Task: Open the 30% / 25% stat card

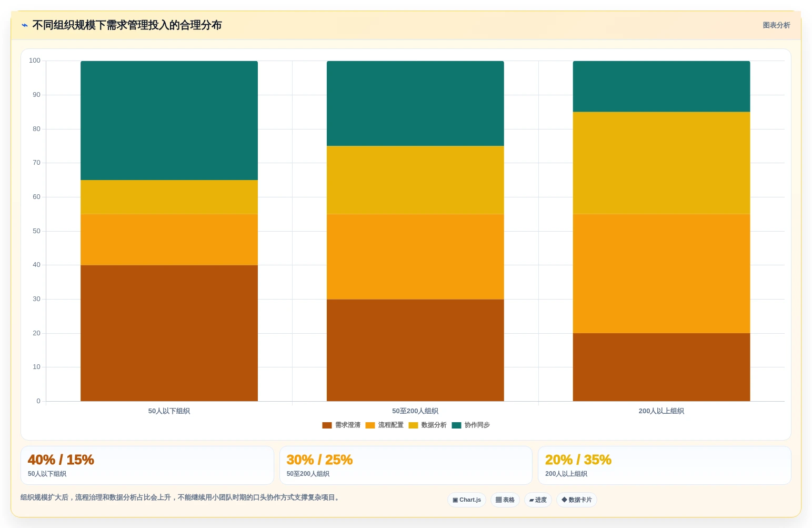Action: tap(406, 465)
